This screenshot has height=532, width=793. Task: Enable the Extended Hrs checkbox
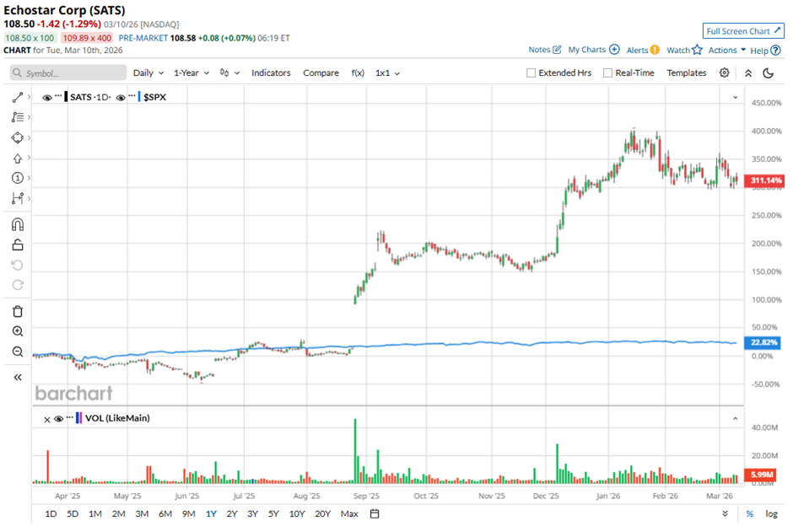click(x=531, y=73)
